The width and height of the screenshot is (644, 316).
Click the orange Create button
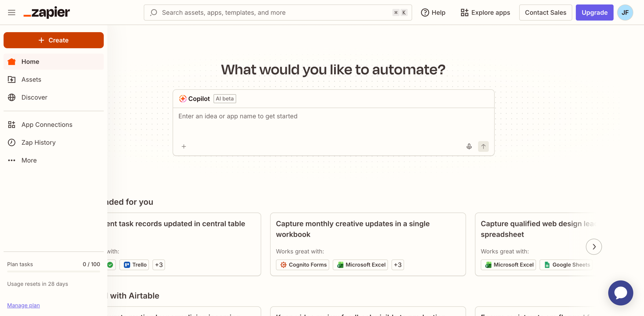tap(54, 40)
